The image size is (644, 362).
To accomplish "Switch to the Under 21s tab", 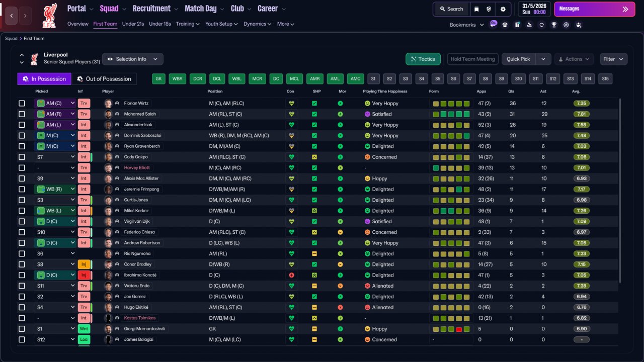I will 133,24.
